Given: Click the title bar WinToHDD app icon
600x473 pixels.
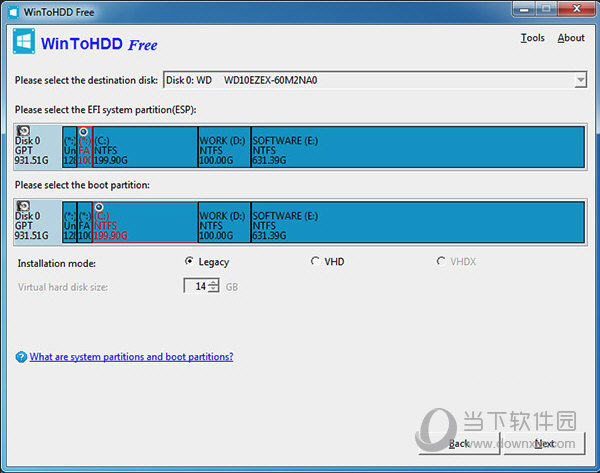Looking at the screenshot, I should tap(13, 12).
